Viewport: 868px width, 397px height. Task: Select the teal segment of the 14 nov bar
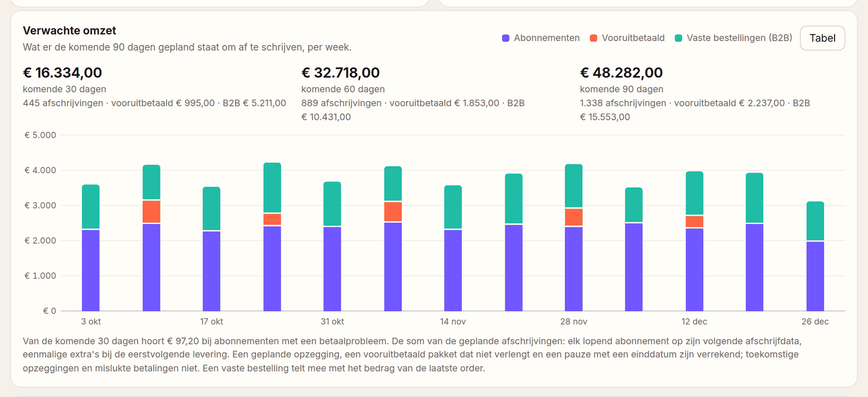pyautogui.click(x=453, y=207)
